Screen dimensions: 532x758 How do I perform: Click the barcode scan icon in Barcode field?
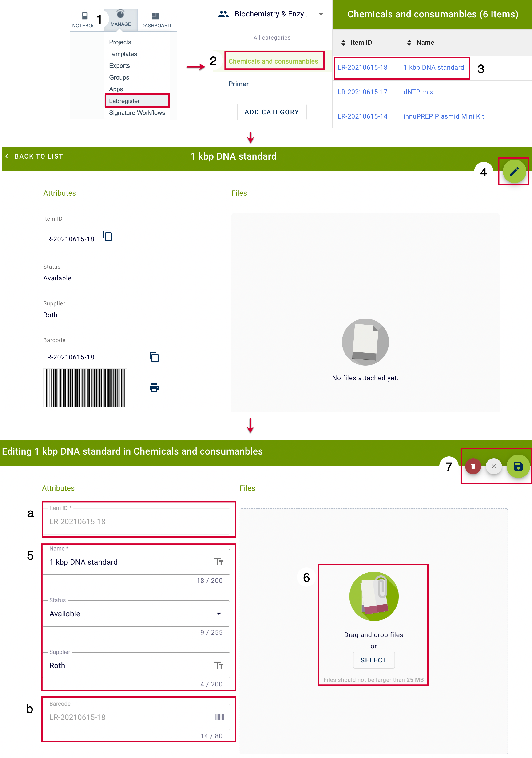tap(219, 717)
